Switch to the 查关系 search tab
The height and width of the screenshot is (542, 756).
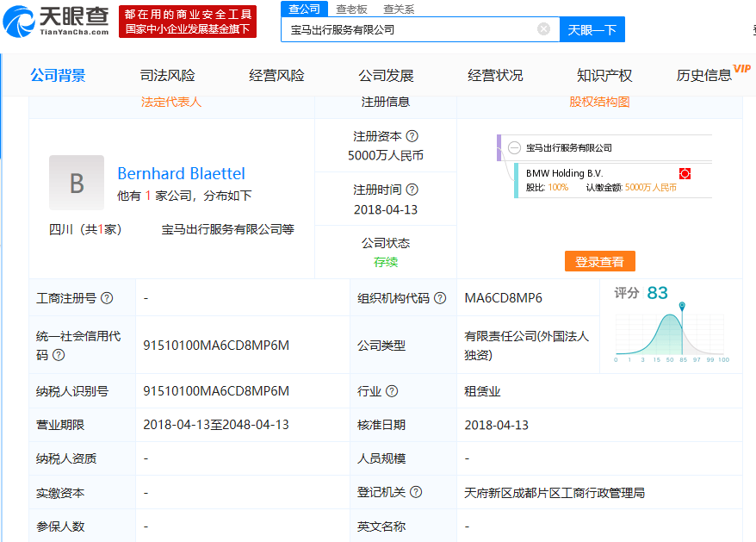coord(399,9)
